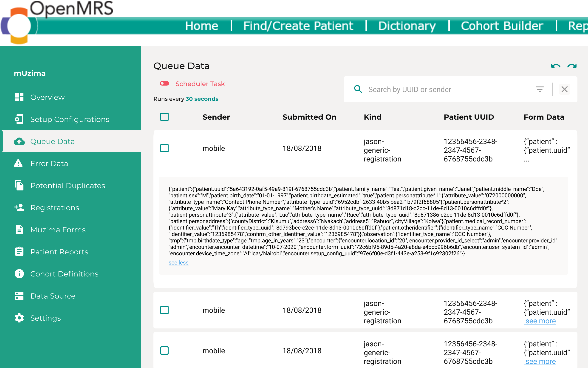588x368 pixels.
Task: Click the Queue Data cloud upload icon
Action: (19, 141)
